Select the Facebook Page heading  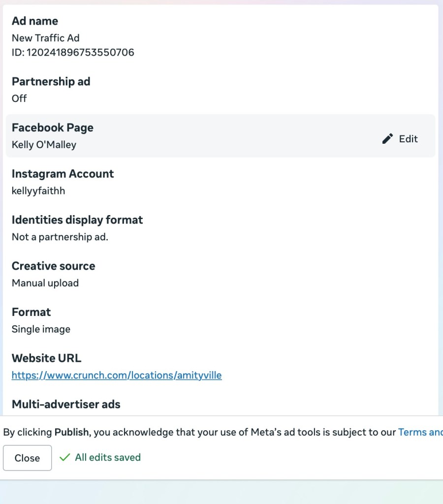[53, 128]
